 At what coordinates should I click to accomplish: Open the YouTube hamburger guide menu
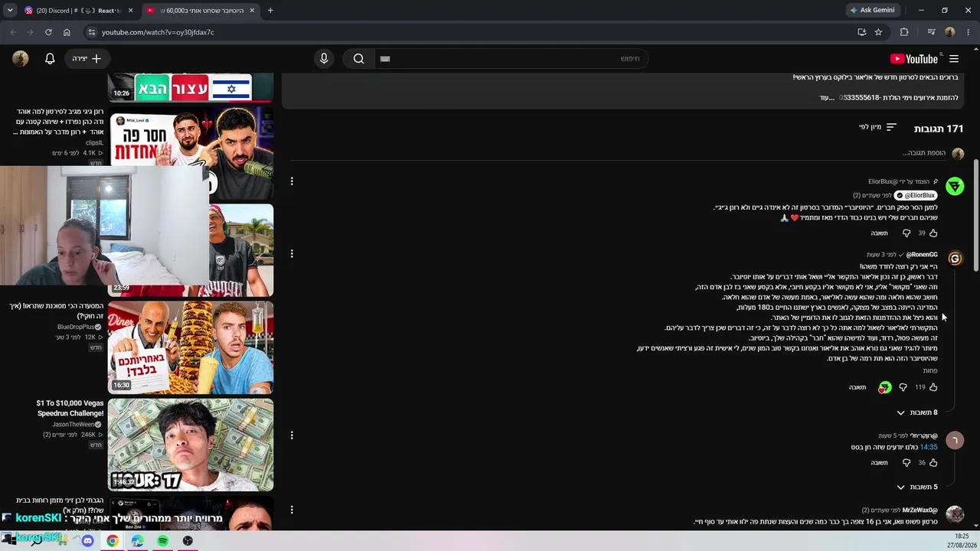(954, 59)
